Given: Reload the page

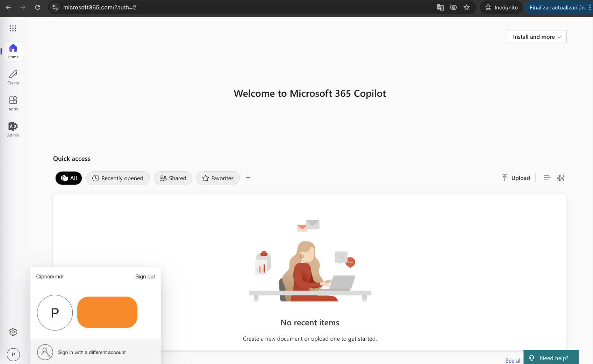Looking at the screenshot, I should point(38,7).
